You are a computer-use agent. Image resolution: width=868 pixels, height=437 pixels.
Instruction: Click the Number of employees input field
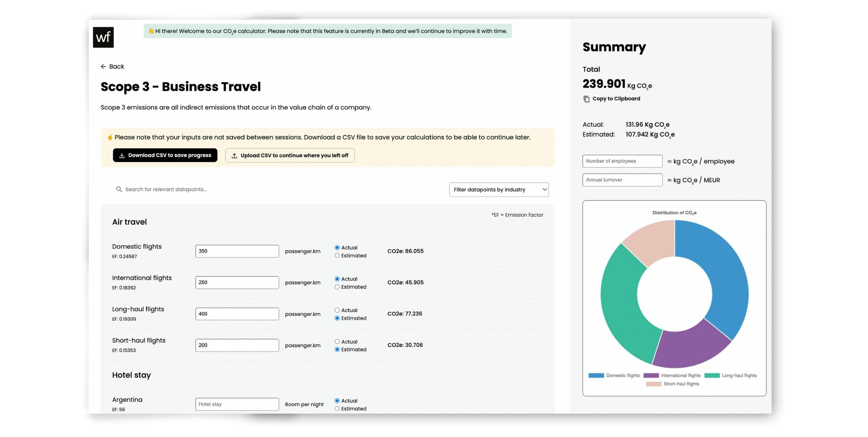(622, 161)
